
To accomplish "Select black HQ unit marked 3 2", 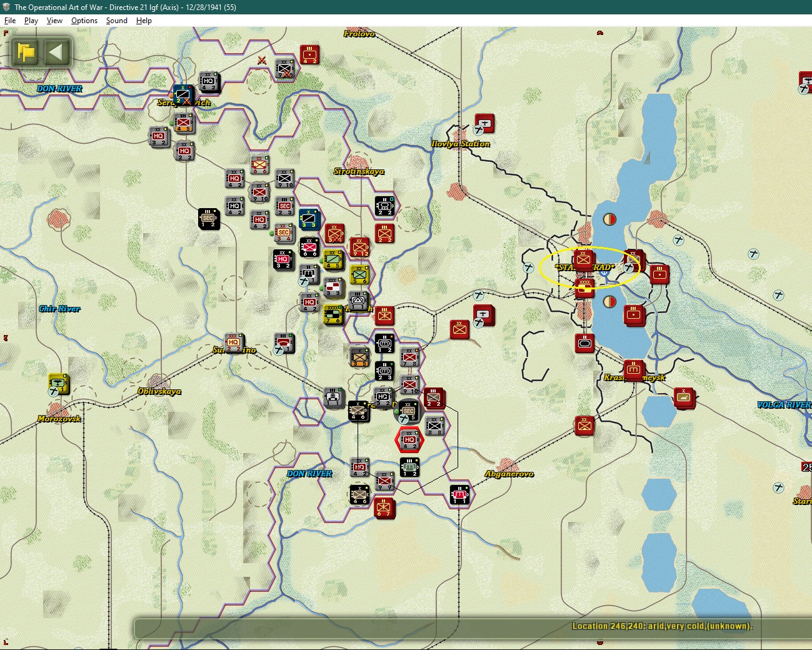I will point(283,259).
